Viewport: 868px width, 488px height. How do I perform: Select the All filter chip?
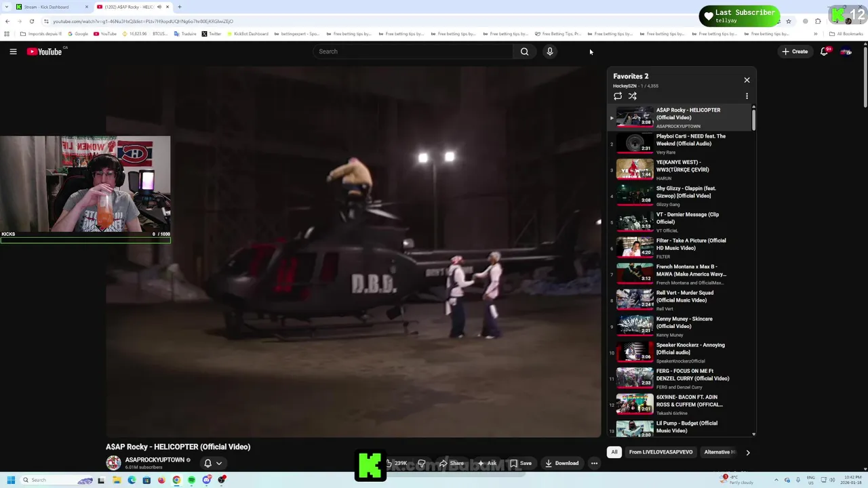[614, 452]
